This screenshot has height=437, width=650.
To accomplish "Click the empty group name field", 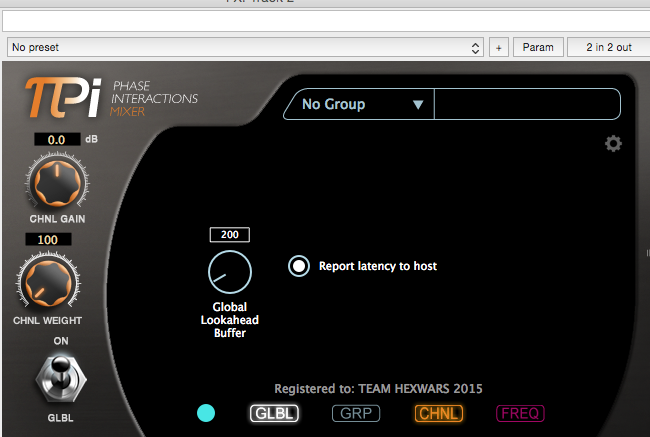I will tap(527, 104).
